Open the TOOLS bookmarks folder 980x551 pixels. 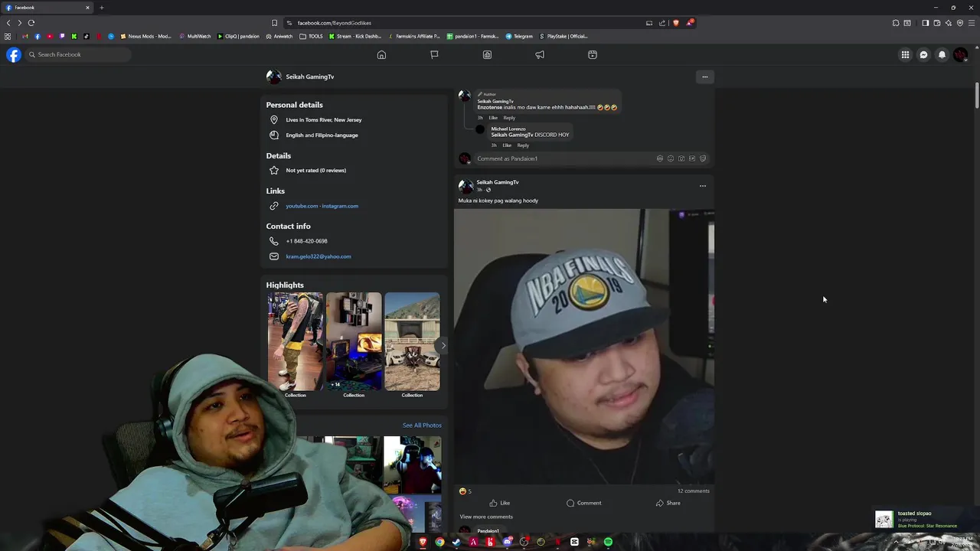(312, 36)
